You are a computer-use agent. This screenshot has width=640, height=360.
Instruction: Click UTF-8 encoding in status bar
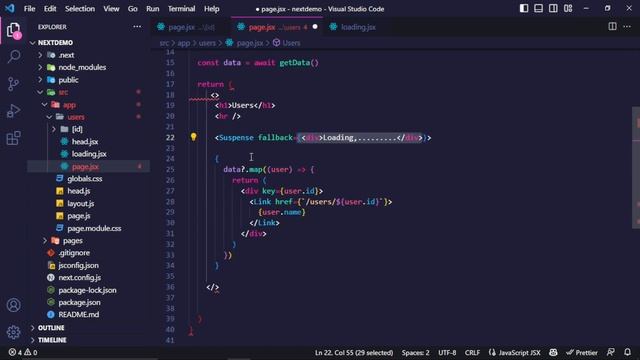click(x=447, y=352)
